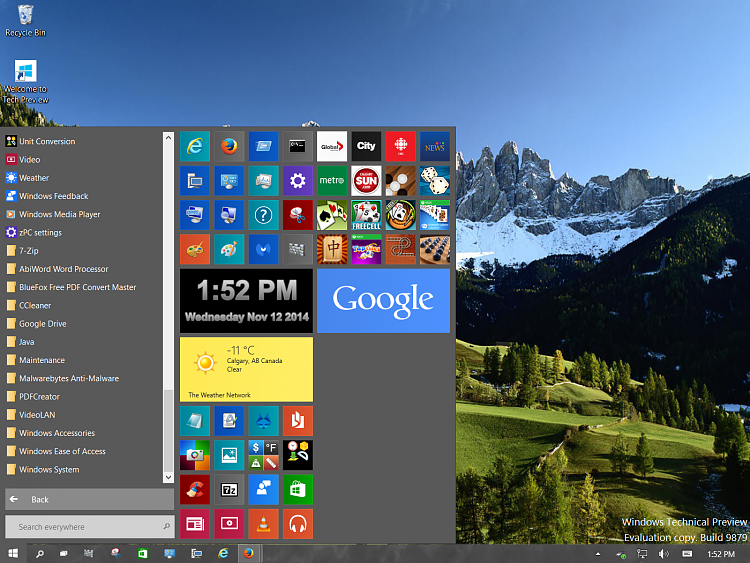This screenshot has height=563, width=750.
Task: Open the green metro tile
Action: [332, 181]
